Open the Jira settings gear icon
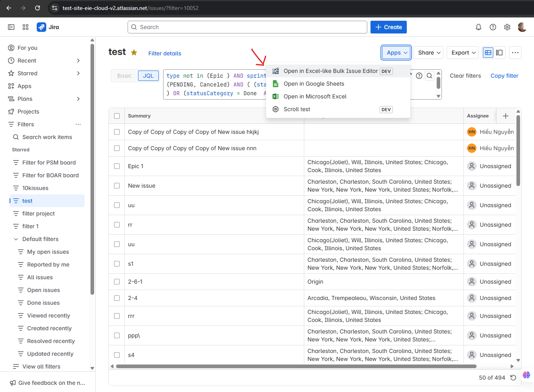This screenshot has width=534, height=392. click(507, 27)
